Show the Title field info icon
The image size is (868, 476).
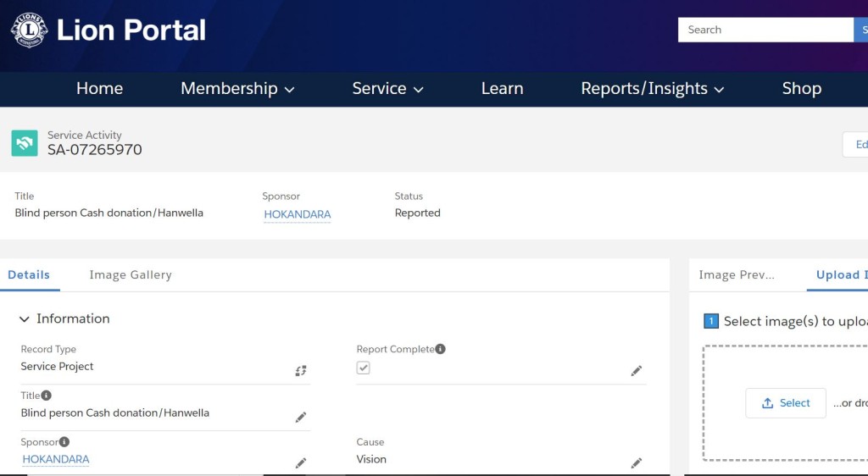(46, 396)
